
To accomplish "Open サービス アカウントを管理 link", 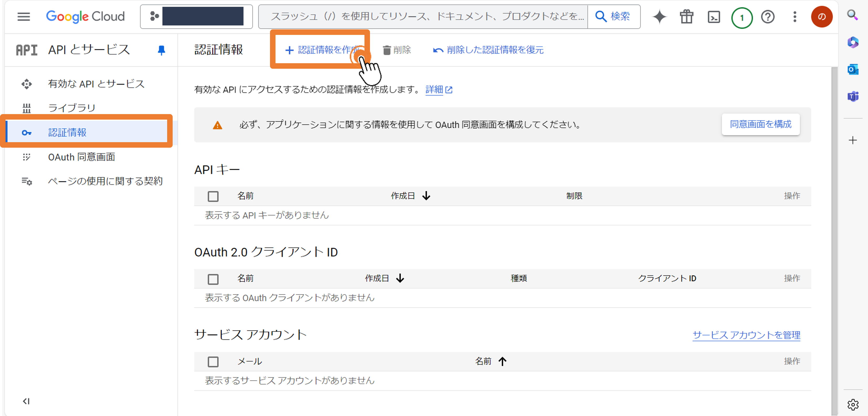I will [x=746, y=335].
